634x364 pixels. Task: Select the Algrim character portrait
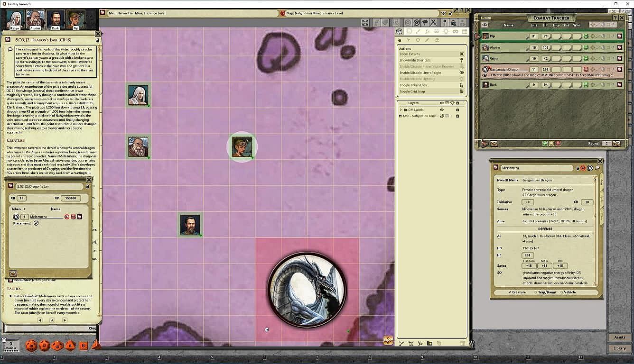pyautogui.click(x=35, y=19)
